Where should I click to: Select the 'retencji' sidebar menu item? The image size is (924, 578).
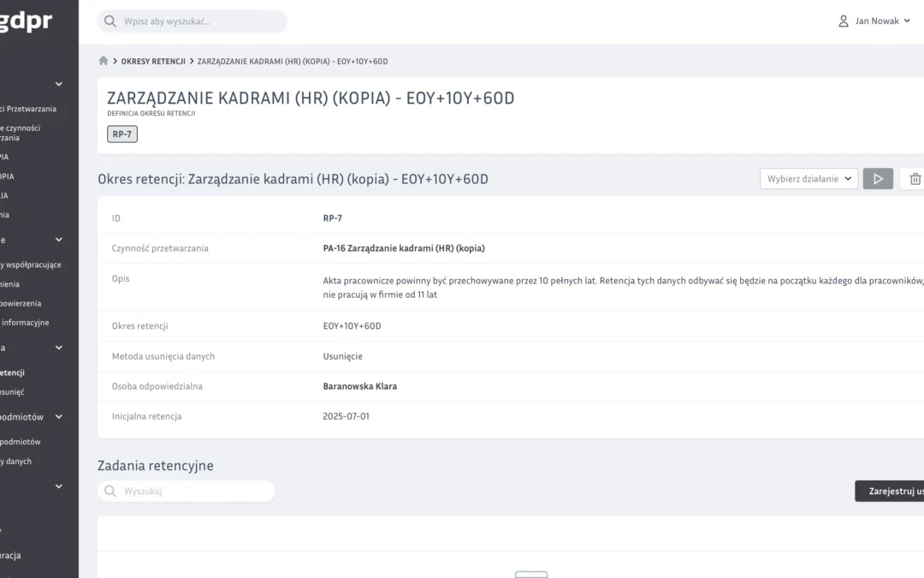pos(13,372)
